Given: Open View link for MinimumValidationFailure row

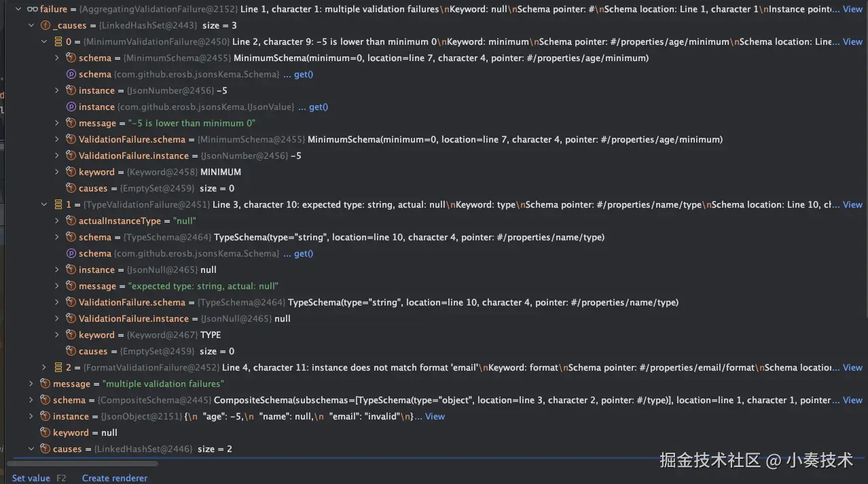Looking at the screenshot, I should pyautogui.click(x=852, y=41).
